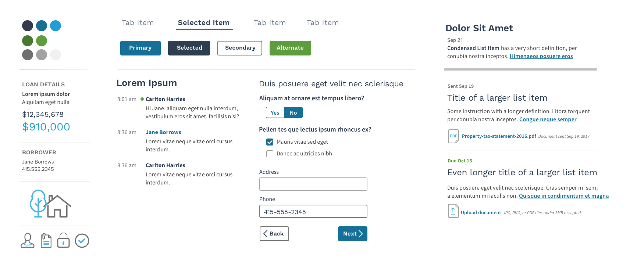Click the green Alternate button
The image size is (644, 273).
click(x=290, y=48)
